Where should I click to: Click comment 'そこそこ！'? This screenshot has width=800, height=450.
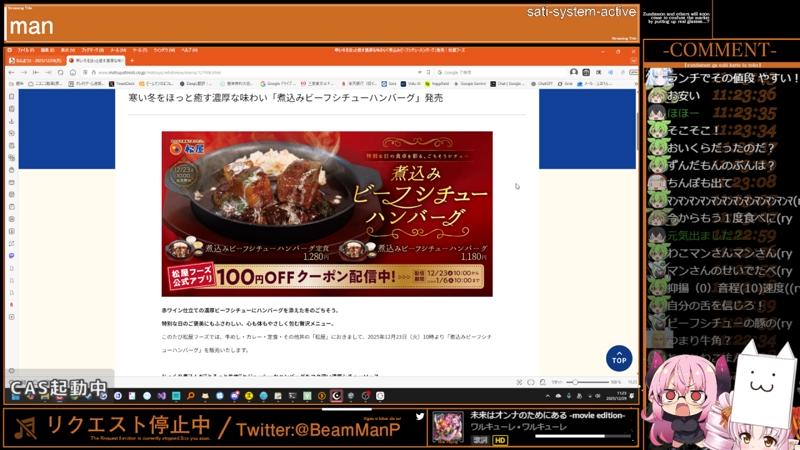coord(693,131)
